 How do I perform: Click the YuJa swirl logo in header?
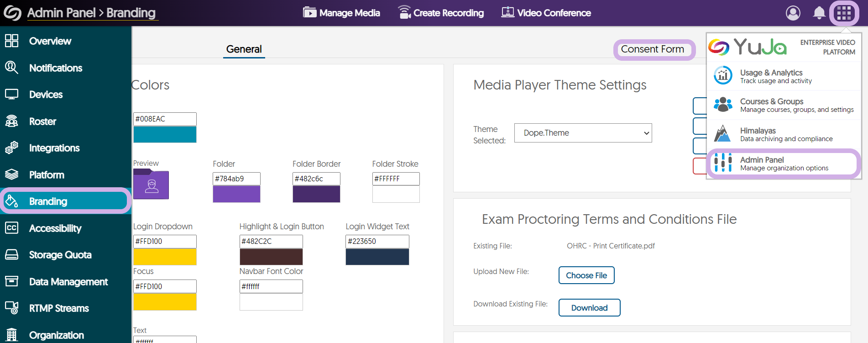pos(12,13)
